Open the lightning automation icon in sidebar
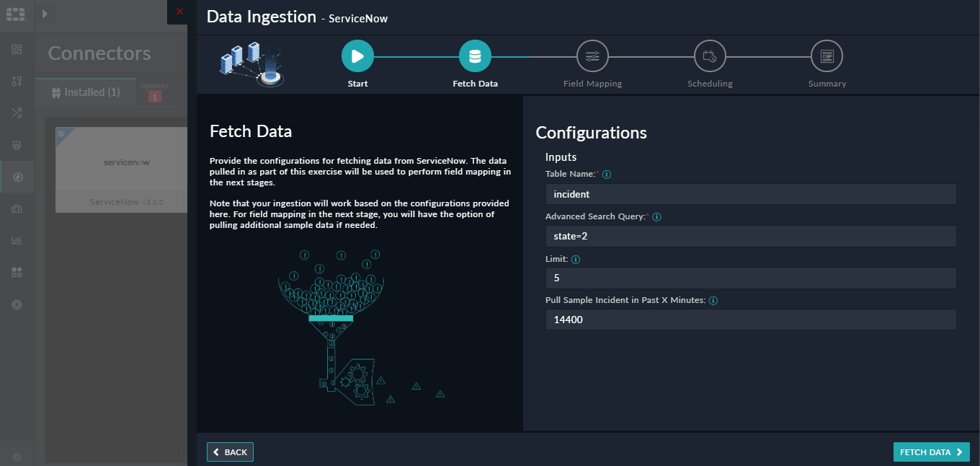 pyautogui.click(x=17, y=177)
